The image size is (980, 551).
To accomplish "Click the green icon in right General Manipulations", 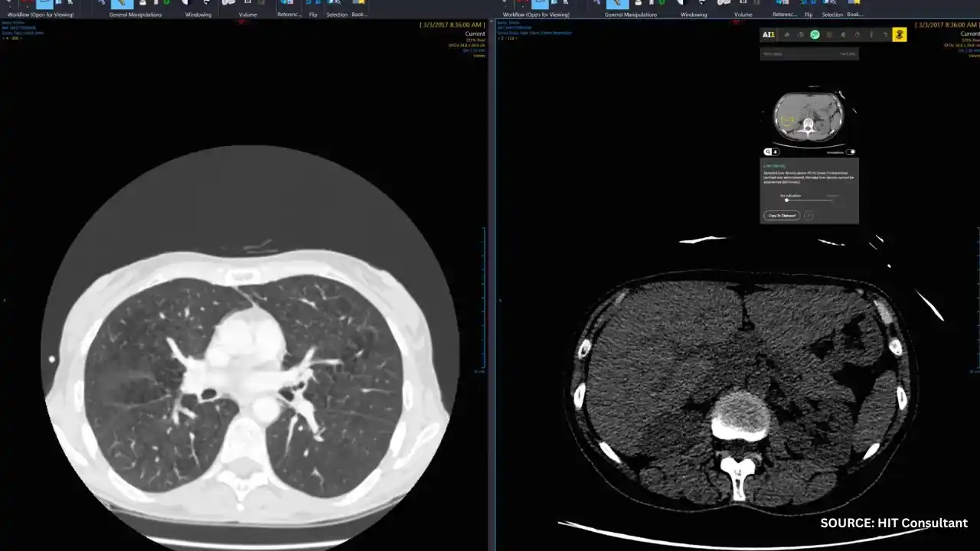I will click(661, 3).
